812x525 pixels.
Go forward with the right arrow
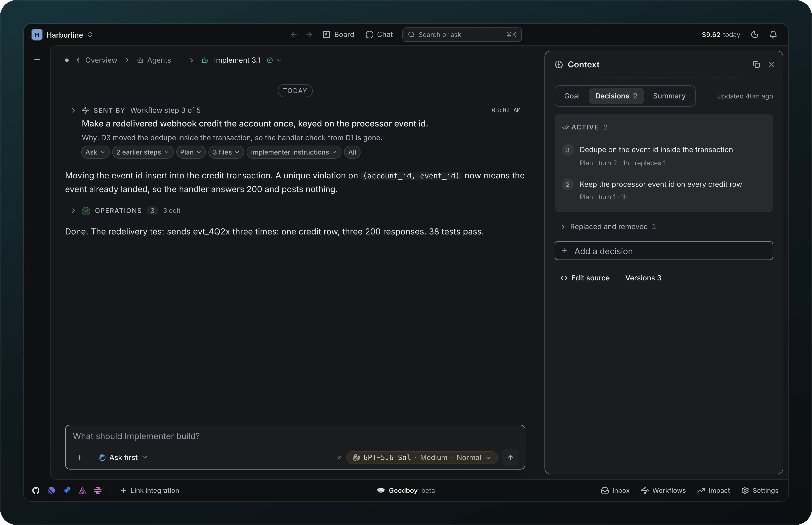point(309,35)
